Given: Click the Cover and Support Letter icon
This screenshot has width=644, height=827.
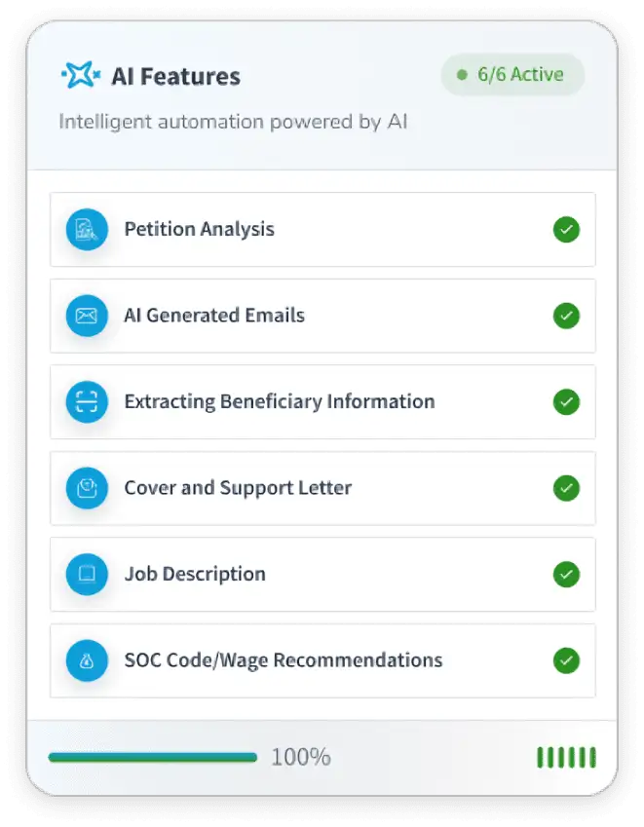Looking at the screenshot, I should (87, 488).
